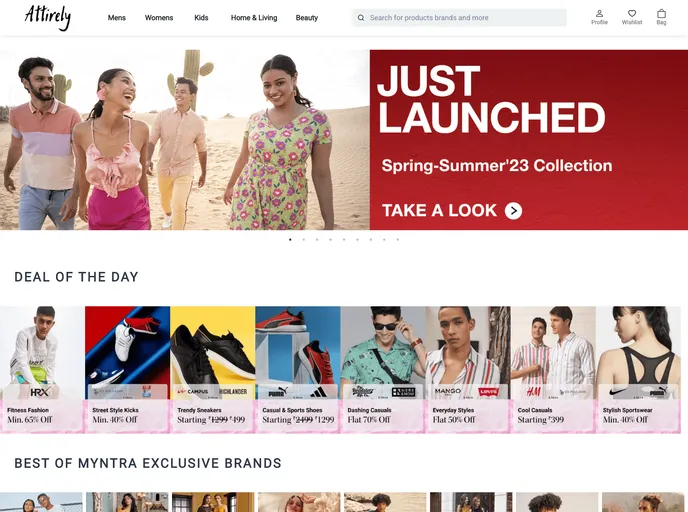Viewport: 688px width, 512px height.
Task: Click the Starting ₹399 text
Action: (x=541, y=420)
